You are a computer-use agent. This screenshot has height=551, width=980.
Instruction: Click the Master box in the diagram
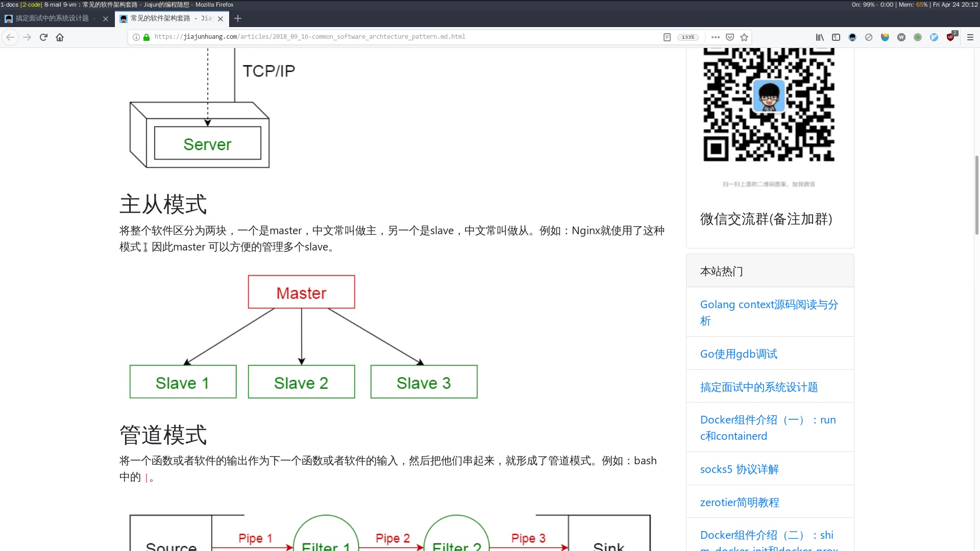coord(301,292)
